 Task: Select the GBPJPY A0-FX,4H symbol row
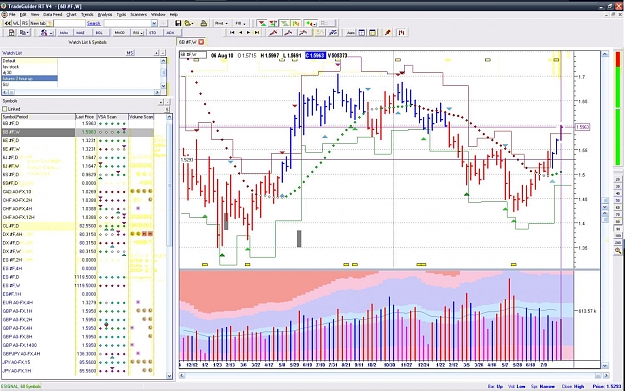pos(78,354)
